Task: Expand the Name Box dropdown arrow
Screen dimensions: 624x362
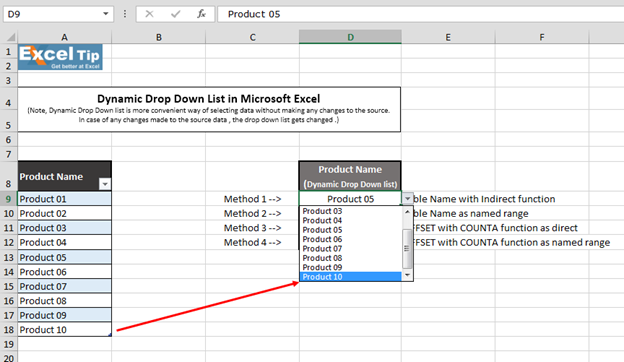Action: (105, 14)
